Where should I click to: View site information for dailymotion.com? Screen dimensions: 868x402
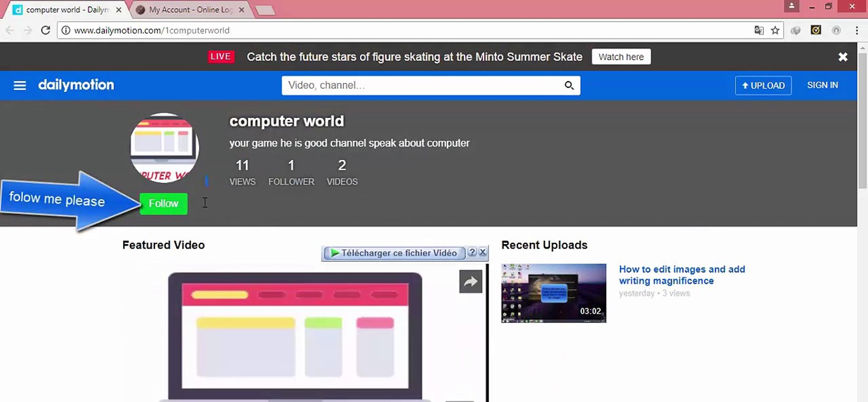pyautogui.click(x=66, y=31)
